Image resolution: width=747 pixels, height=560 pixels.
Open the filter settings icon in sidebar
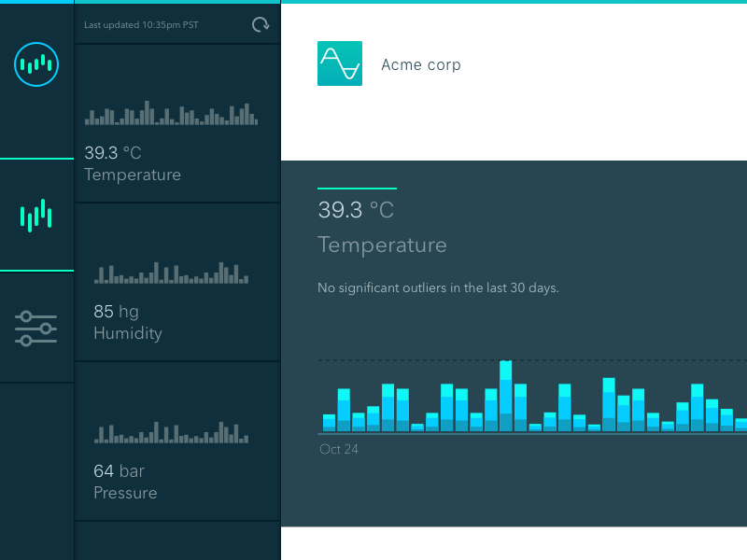click(36, 327)
